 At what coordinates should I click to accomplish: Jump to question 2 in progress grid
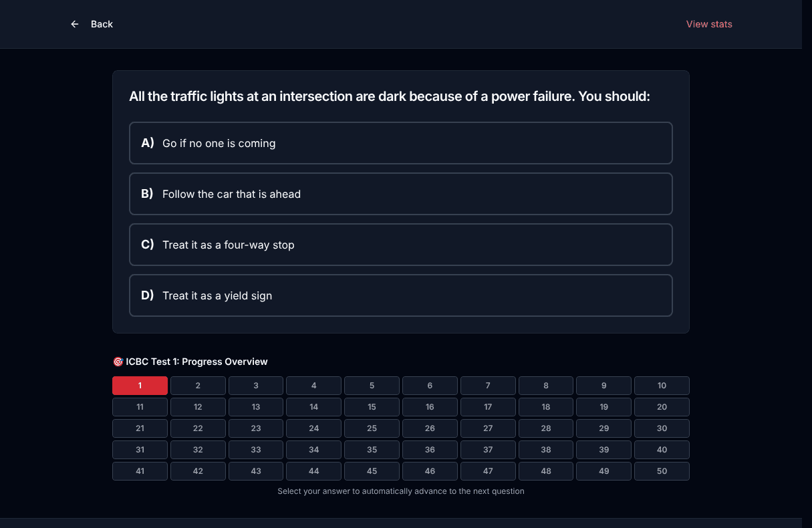click(x=198, y=386)
